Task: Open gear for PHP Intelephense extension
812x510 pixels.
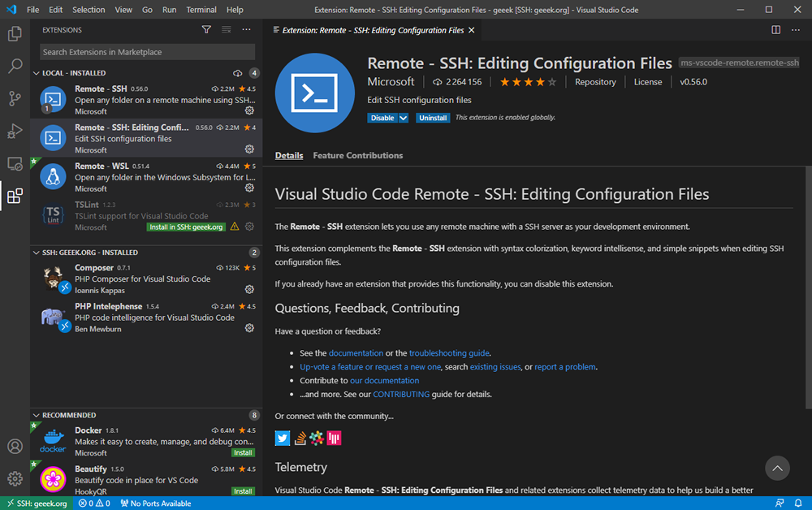Action: pyautogui.click(x=249, y=328)
